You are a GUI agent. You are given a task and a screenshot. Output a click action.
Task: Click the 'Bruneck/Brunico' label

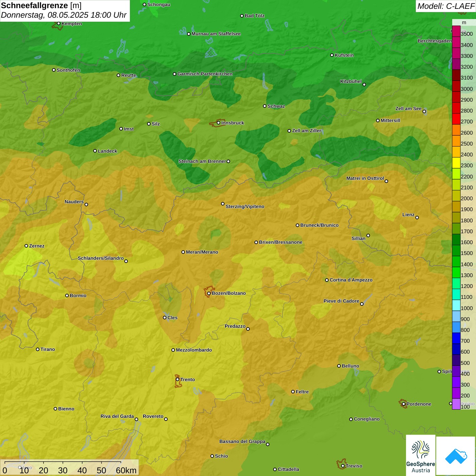tap(319, 225)
